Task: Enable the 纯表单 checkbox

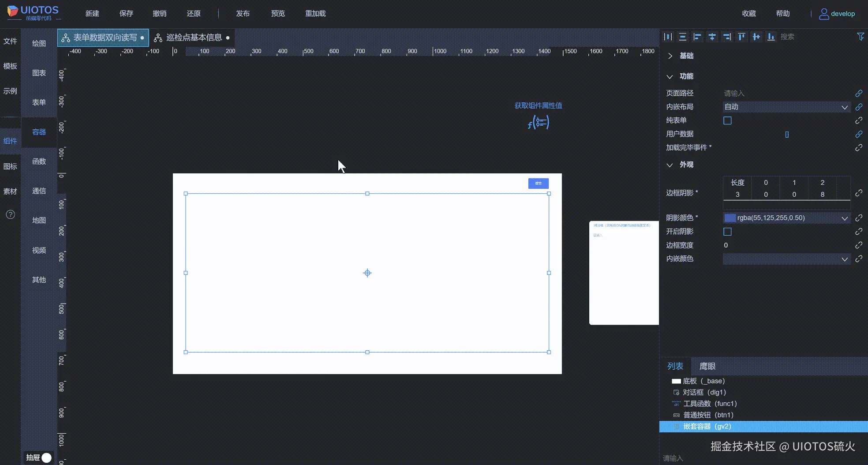Action: tap(727, 120)
